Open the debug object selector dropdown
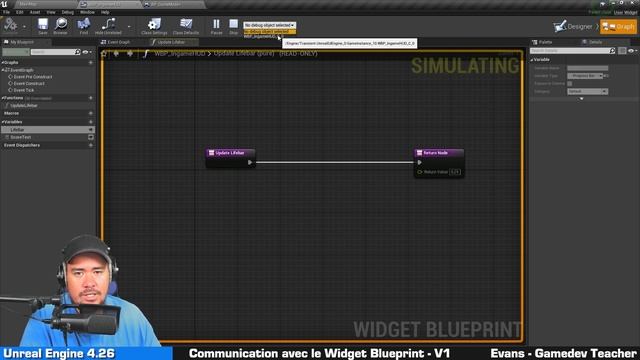 pyautogui.click(x=269, y=25)
